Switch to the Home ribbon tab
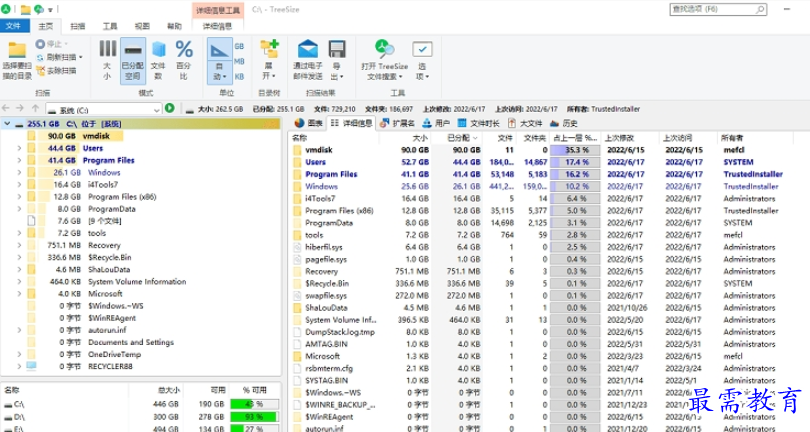The image size is (810, 432). (x=45, y=26)
